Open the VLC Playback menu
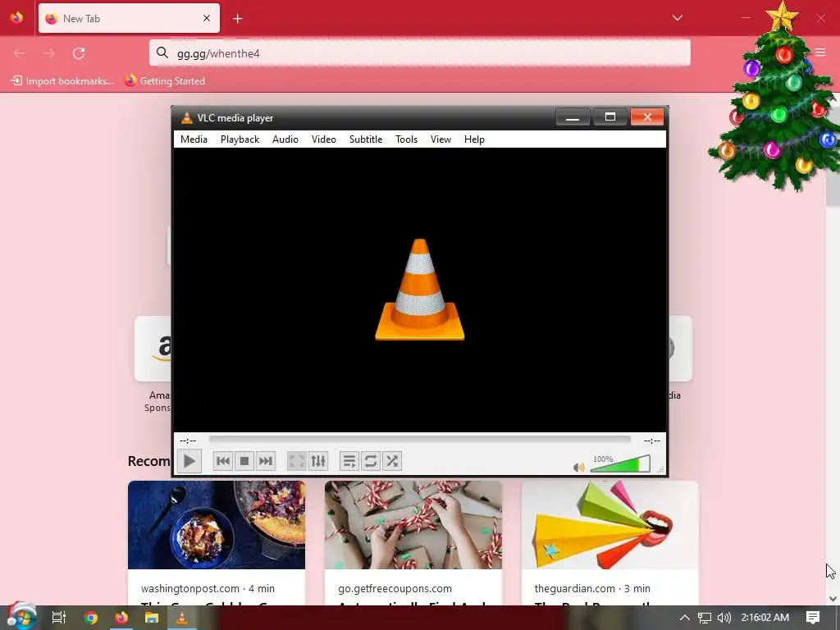 point(240,139)
